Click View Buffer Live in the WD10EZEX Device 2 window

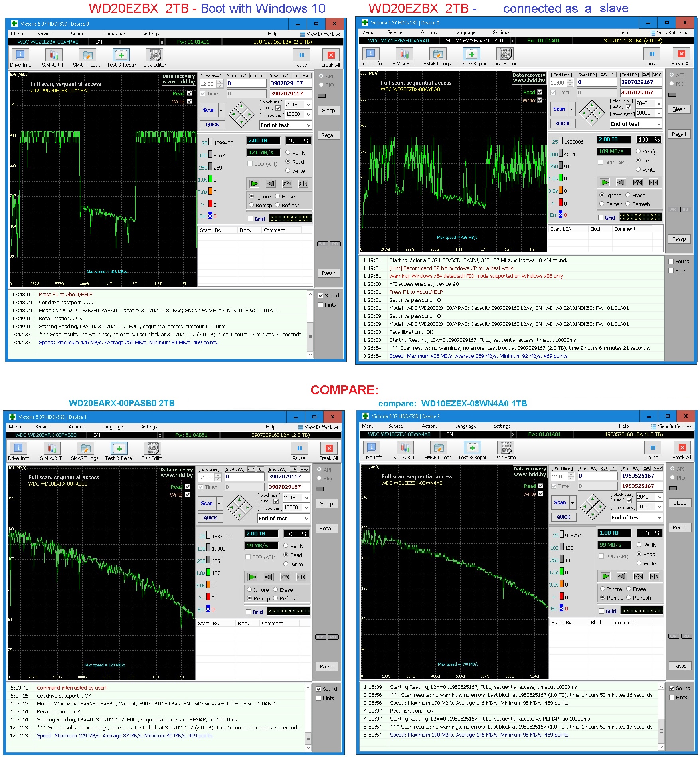pos(671,426)
